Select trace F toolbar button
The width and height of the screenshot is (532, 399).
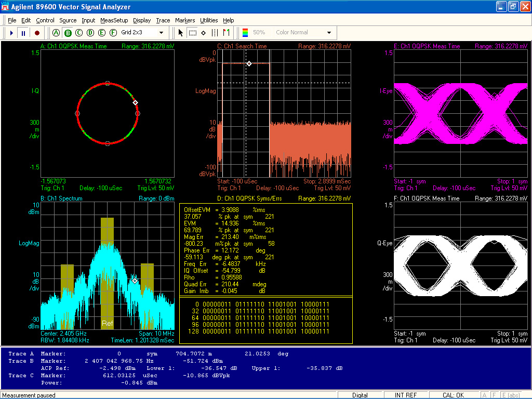tap(113, 33)
